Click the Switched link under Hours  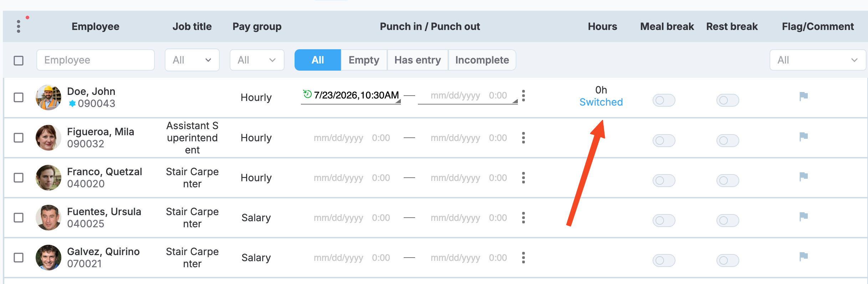(601, 102)
